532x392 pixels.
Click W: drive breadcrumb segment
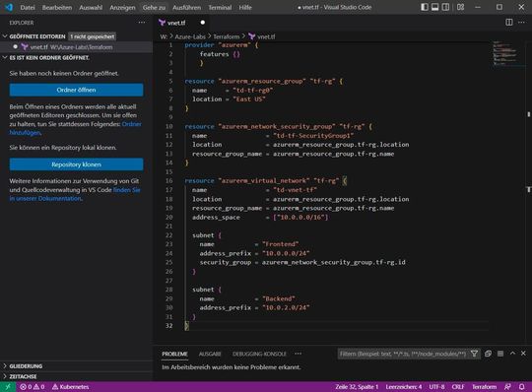point(164,36)
